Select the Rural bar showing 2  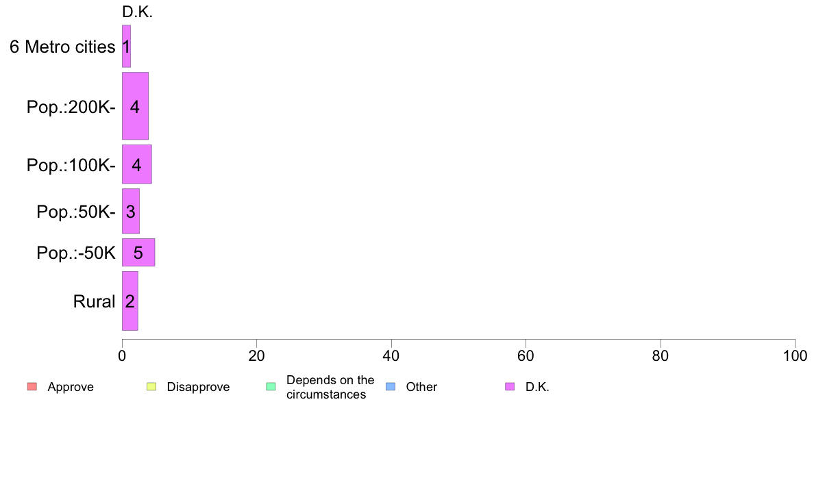point(129,301)
